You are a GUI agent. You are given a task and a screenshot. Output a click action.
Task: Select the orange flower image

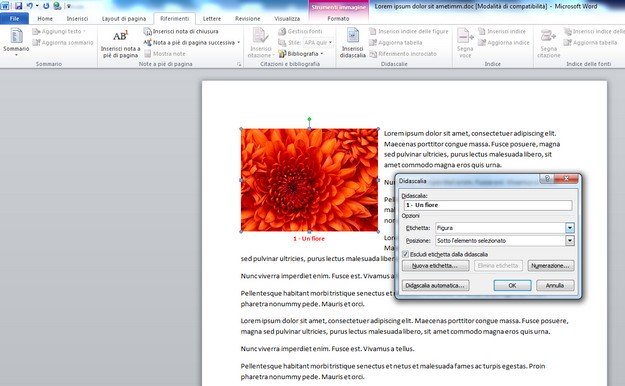point(309,180)
